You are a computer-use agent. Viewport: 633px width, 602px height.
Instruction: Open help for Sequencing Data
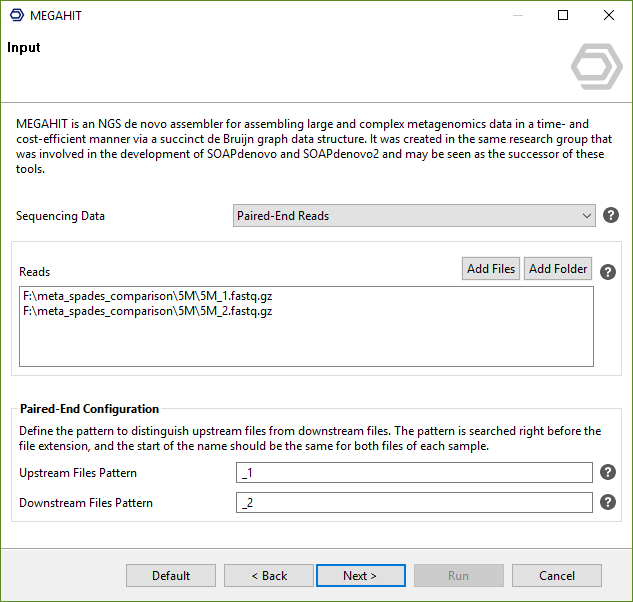[610, 215]
